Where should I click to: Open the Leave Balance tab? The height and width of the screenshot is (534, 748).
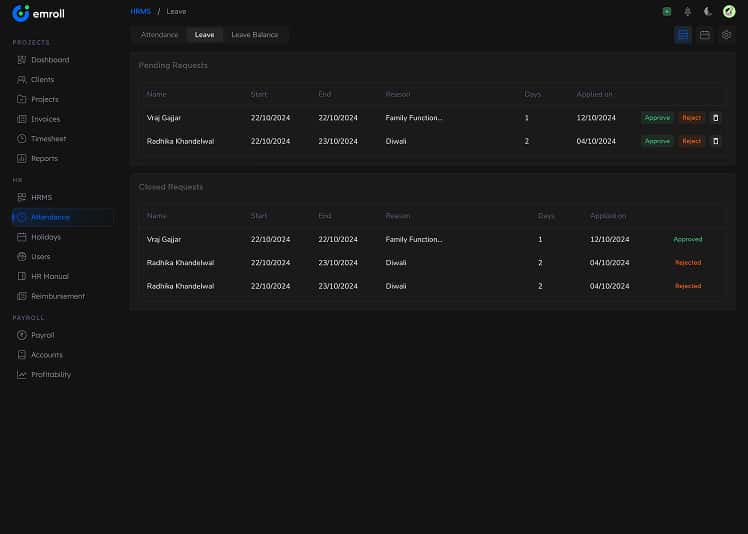pyautogui.click(x=255, y=35)
